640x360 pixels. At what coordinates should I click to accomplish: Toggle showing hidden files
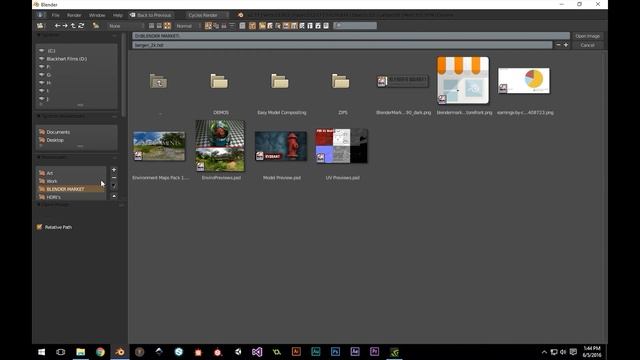click(x=242, y=26)
